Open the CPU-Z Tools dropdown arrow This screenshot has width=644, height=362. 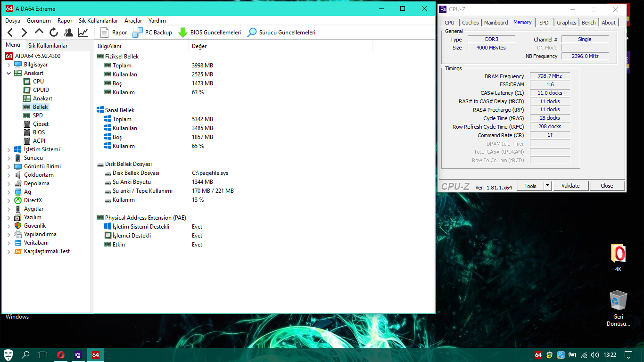coord(547,186)
